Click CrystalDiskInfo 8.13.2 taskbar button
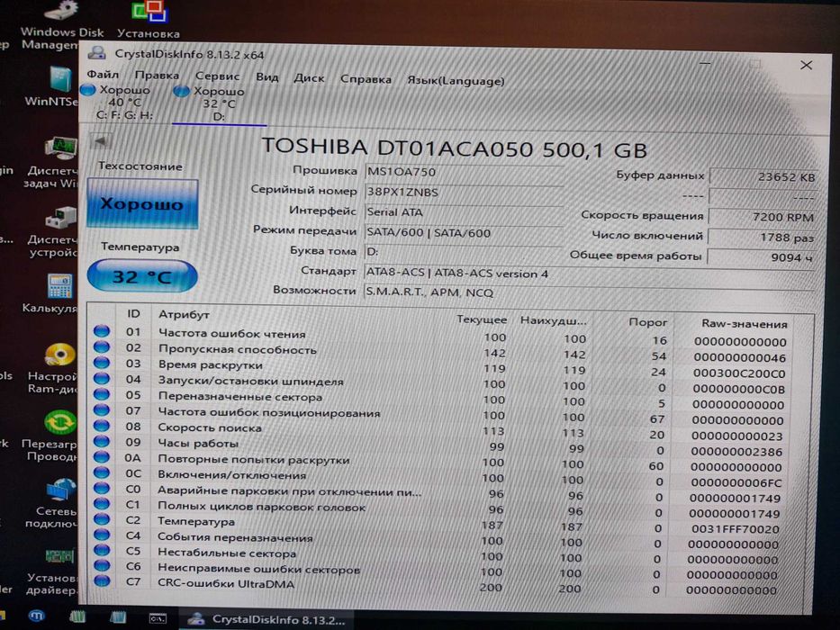840x630 pixels. coord(266,620)
